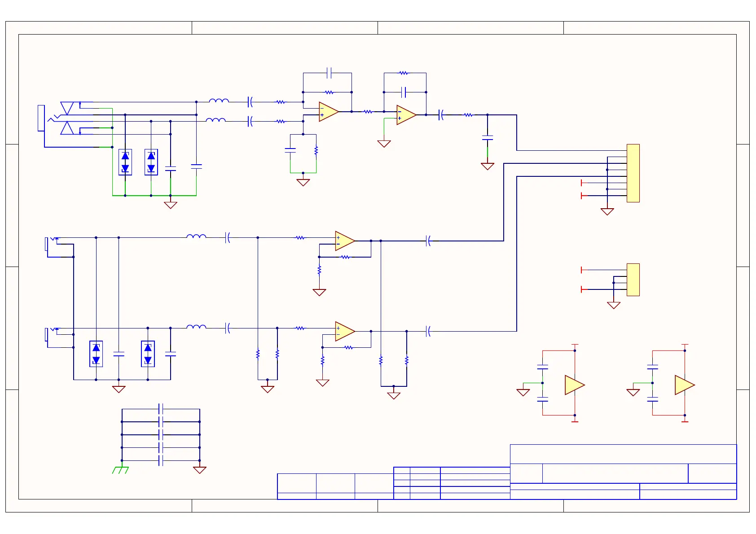Screen dimensions: 756x534
Task: Select the inductor on the middle channel input
Action: (196, 236)
